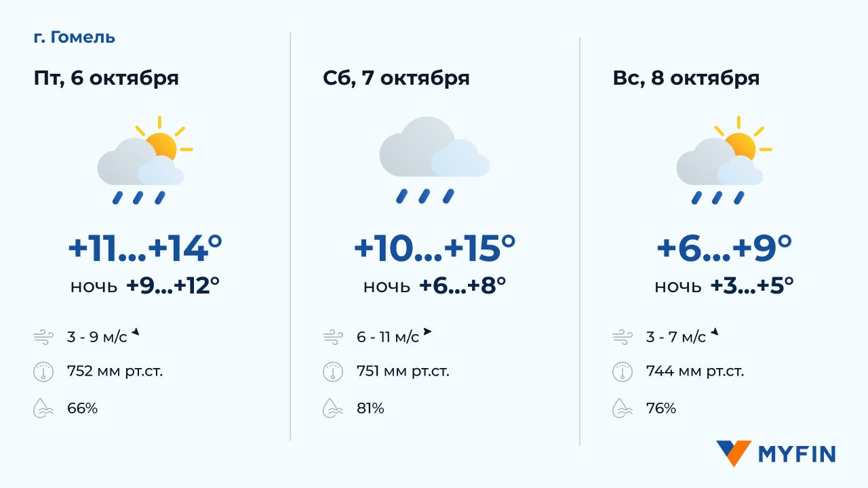Click the 744 мм рт.ст. pressure value

point(695,371)
